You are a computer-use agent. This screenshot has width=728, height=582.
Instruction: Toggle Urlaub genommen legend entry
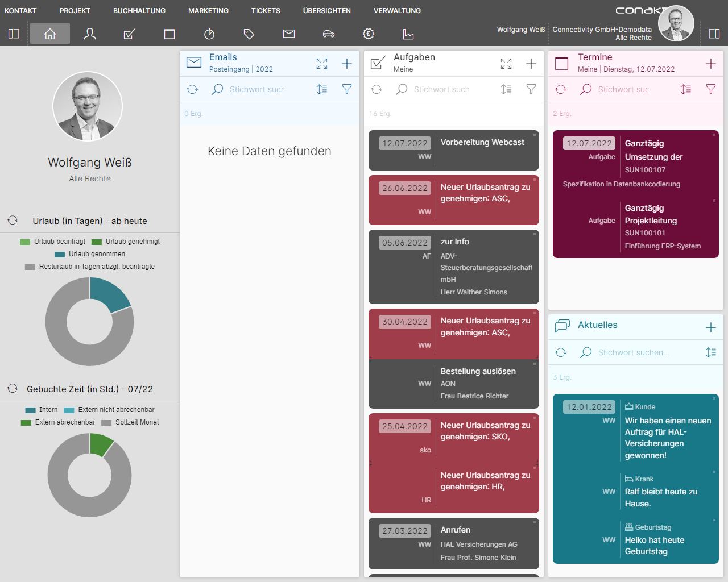click(90, 254)
